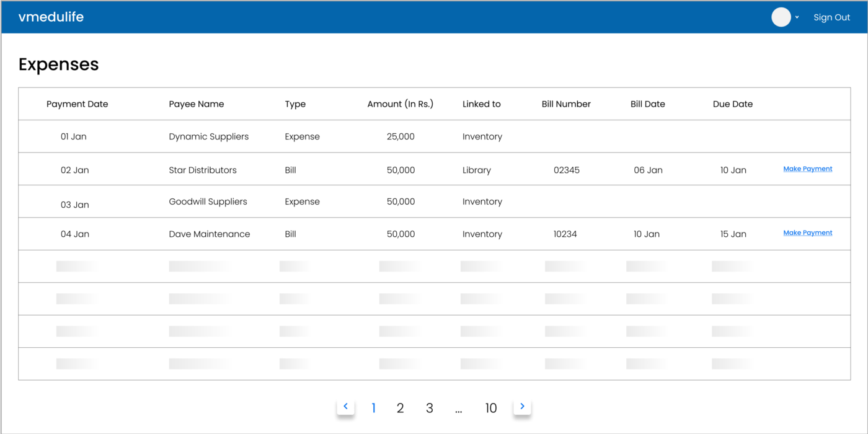Go to the next page arrow
This screenshot has height=434, width=868.
tap(522, 406)
